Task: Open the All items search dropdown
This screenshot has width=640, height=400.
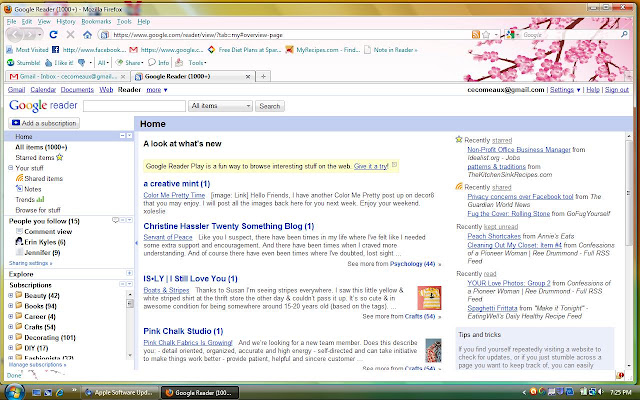Action: (220, 106)
